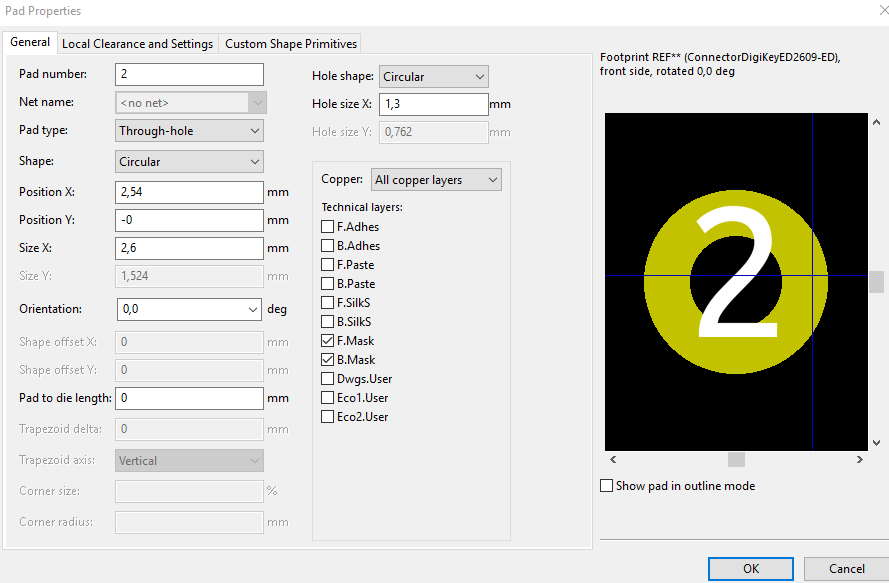Dismiss the dialog with Cancel

[846, 568]
